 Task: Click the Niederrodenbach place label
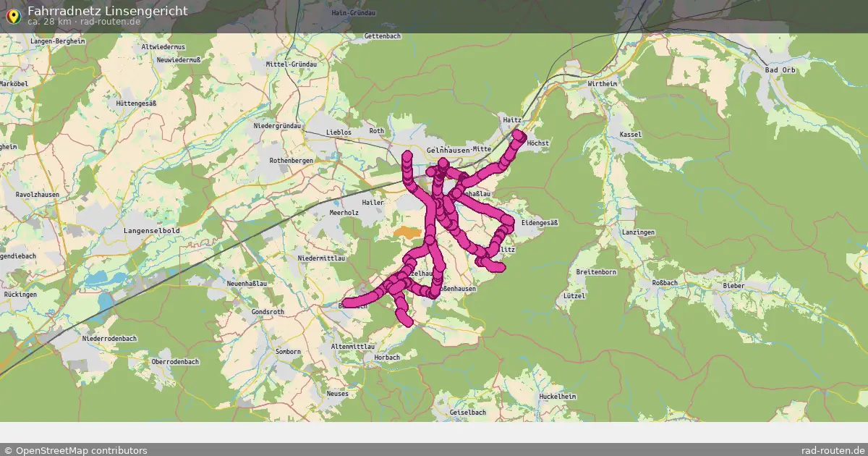tap(110, 338)
